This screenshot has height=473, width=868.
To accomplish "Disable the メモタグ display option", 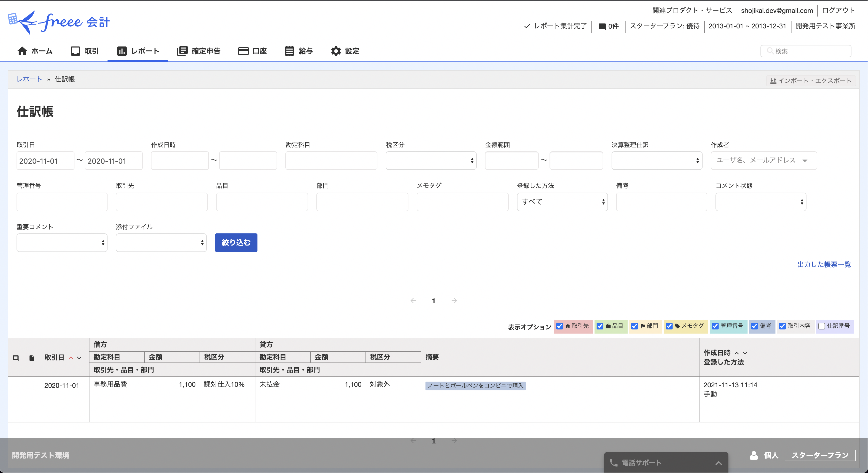I will click(669, 326).
